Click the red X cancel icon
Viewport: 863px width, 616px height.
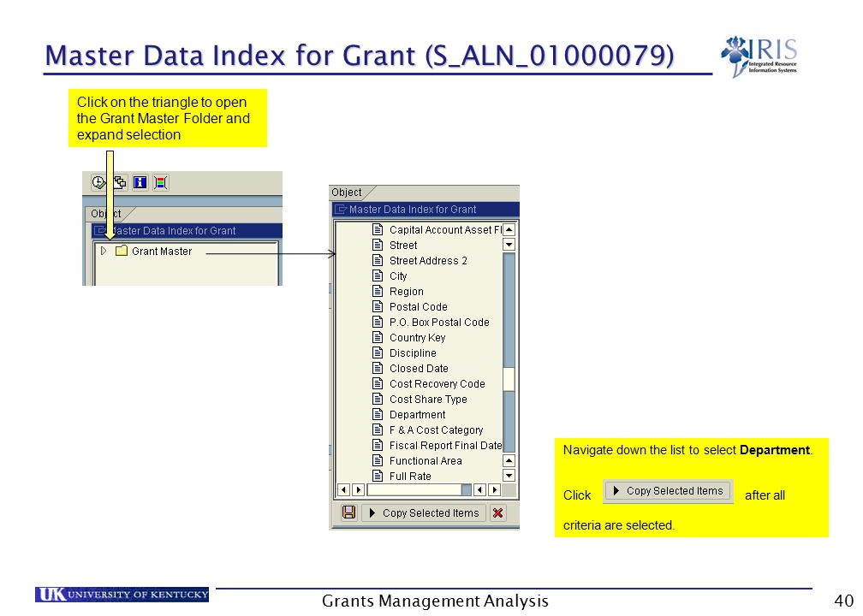[498, 513]
